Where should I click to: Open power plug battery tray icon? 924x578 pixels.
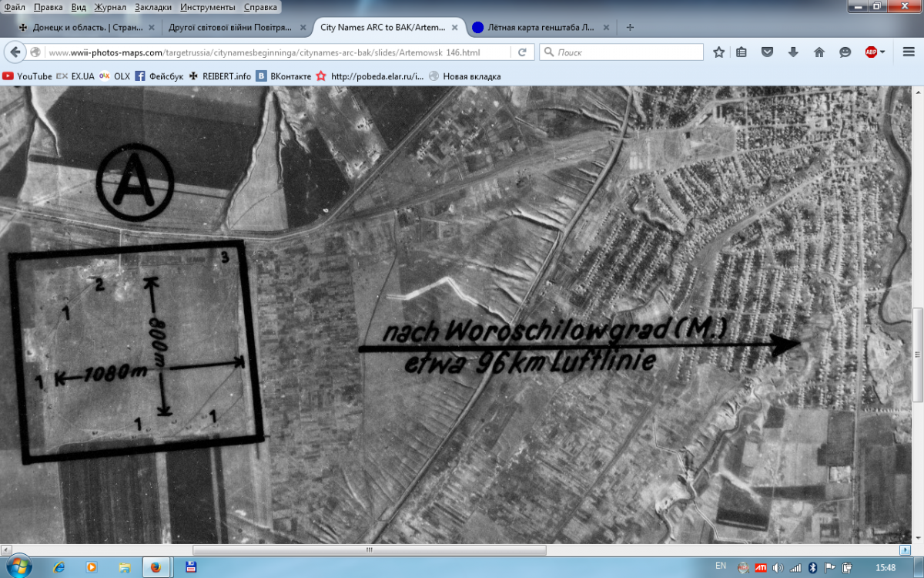click(847, 567)
